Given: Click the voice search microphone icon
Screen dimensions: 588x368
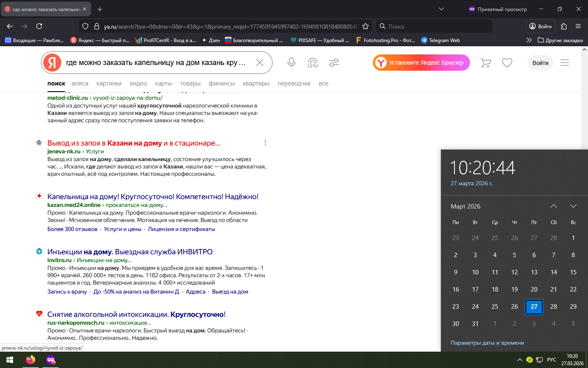Looking at the screenshot, I should [x=291, y=63].
